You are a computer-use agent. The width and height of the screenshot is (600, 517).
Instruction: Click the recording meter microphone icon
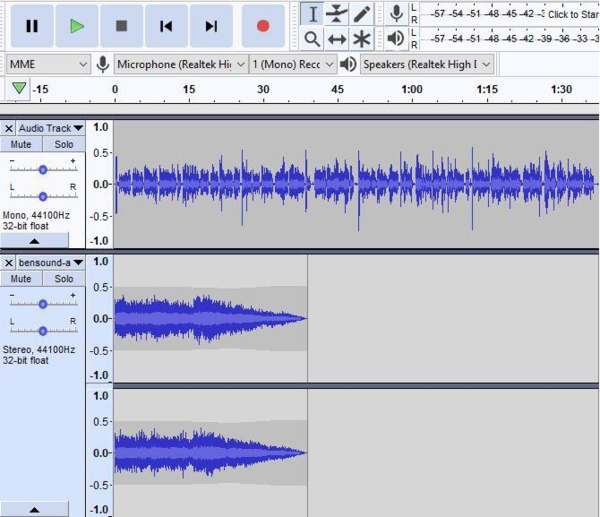(x=396, y=13)
